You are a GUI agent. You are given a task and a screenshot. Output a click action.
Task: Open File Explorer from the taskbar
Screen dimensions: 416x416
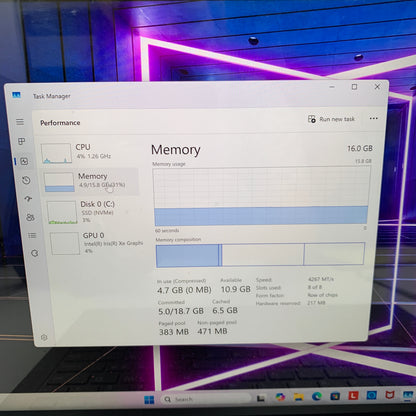(x=298, y=397)
